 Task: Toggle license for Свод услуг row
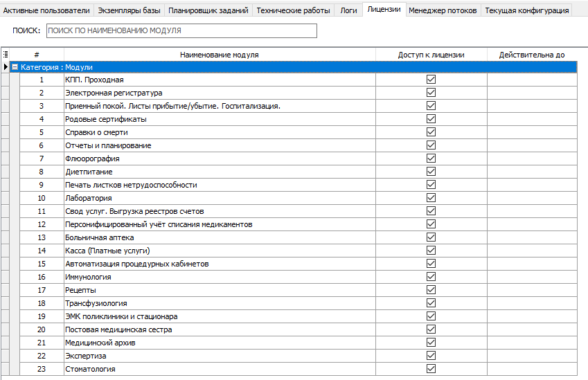coord(431,211)
